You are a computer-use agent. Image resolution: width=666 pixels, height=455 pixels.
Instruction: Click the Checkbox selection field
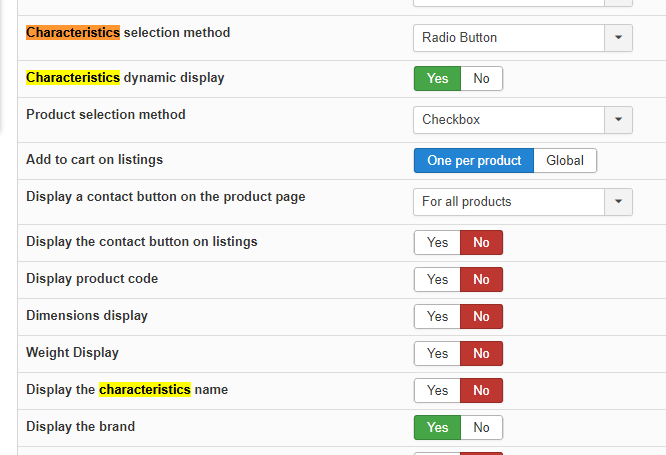pos(509,120)
